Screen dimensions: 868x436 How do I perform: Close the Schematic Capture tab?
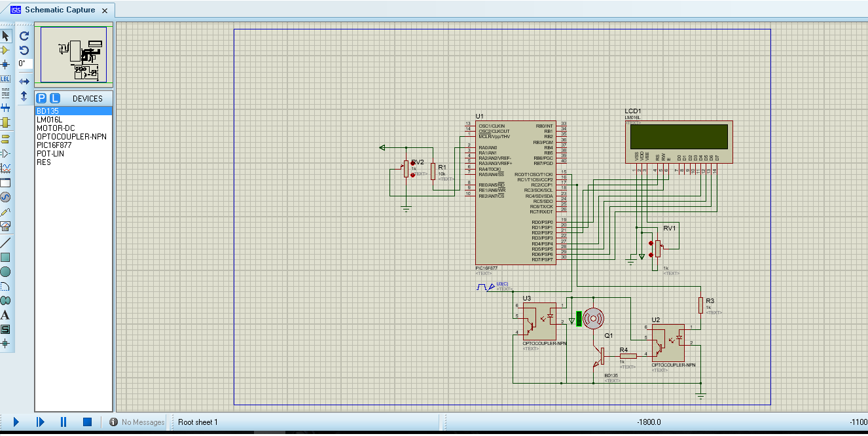[x=105, y=10]
